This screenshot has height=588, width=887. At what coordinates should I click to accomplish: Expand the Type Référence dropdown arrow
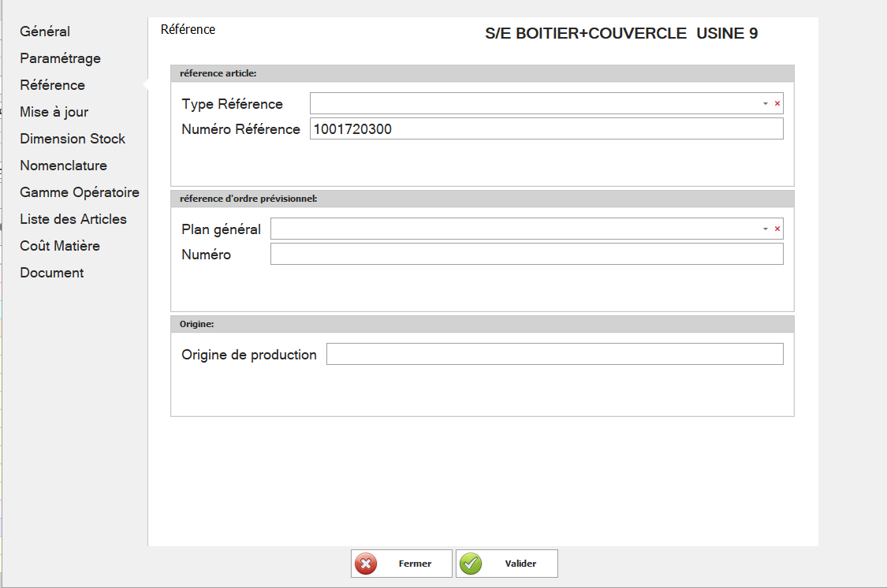click(765, 104)
